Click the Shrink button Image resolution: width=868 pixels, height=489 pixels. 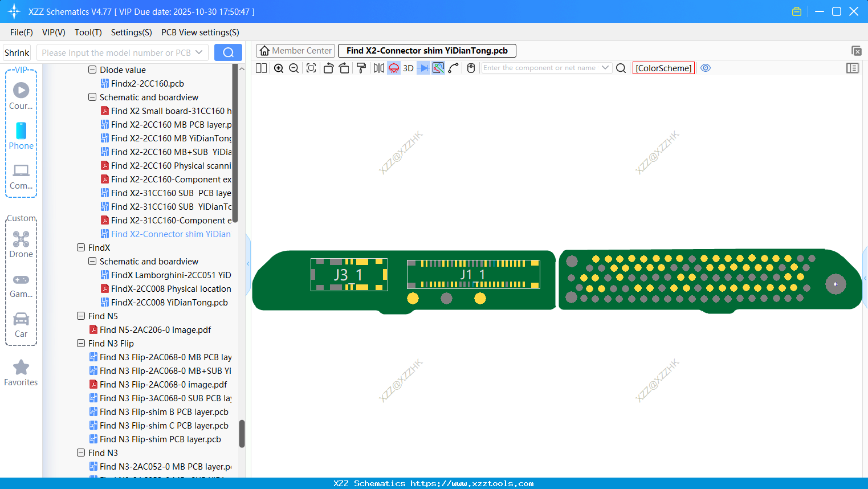point(17,52)
